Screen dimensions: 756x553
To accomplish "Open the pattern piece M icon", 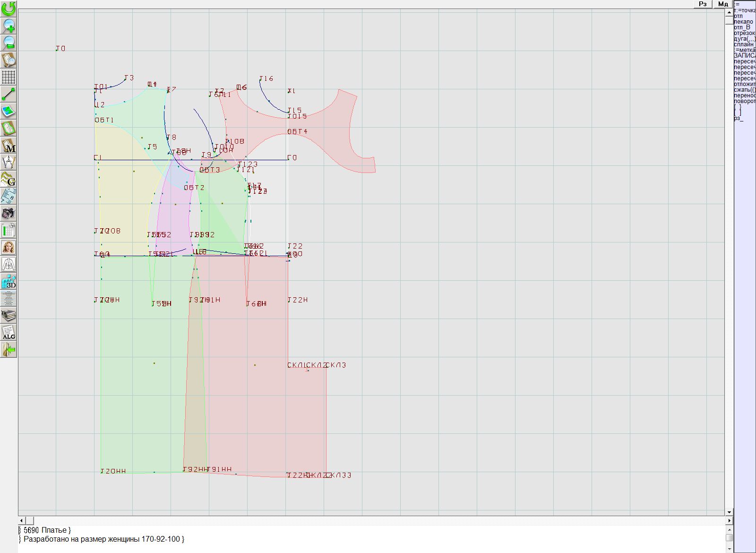I will coord(9,146).
